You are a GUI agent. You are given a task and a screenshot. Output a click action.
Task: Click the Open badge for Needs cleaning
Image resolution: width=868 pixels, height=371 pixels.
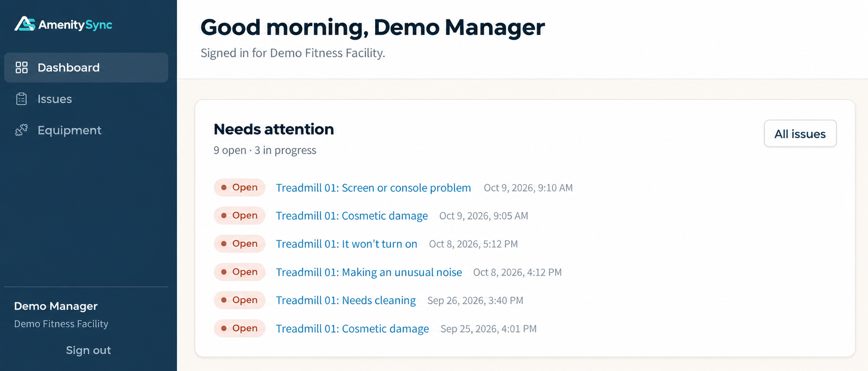[239, 300]
